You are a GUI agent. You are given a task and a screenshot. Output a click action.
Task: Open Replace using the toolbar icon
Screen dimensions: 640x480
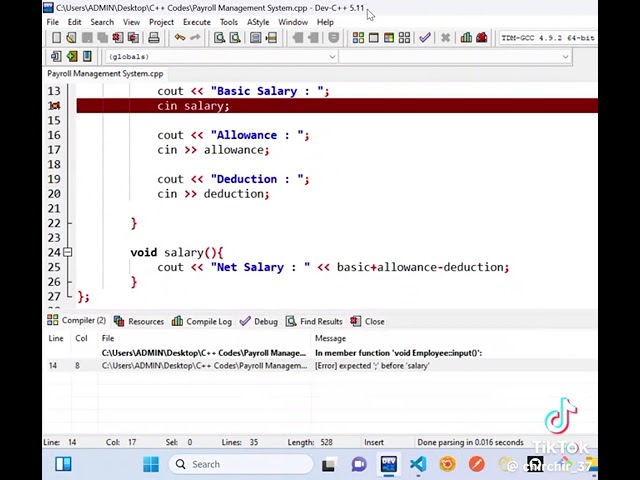click(235, 38)
